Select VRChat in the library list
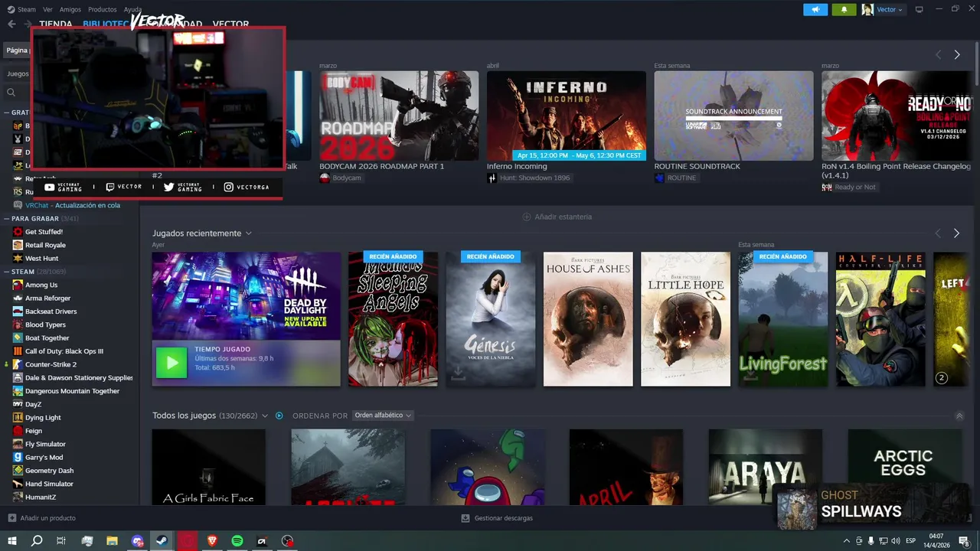This screenshot has height=551, width=980. [73, 205]
